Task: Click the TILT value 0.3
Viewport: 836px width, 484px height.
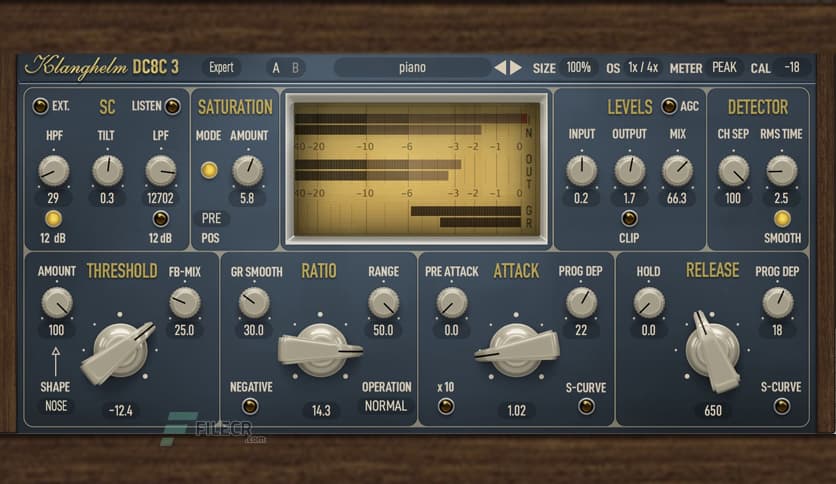Action: pos(107,198)
